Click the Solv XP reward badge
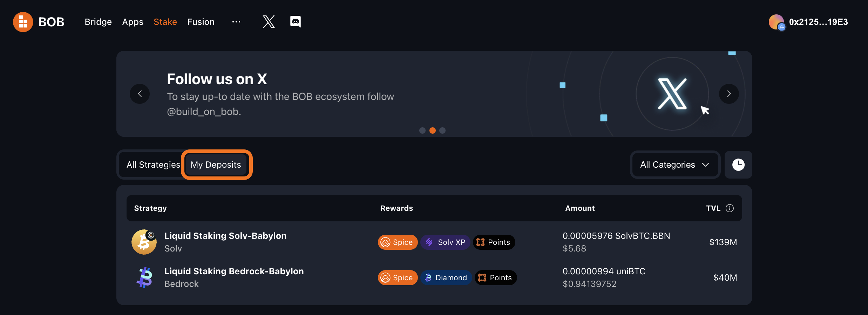868x315 pixels. [x=445, y=242]
